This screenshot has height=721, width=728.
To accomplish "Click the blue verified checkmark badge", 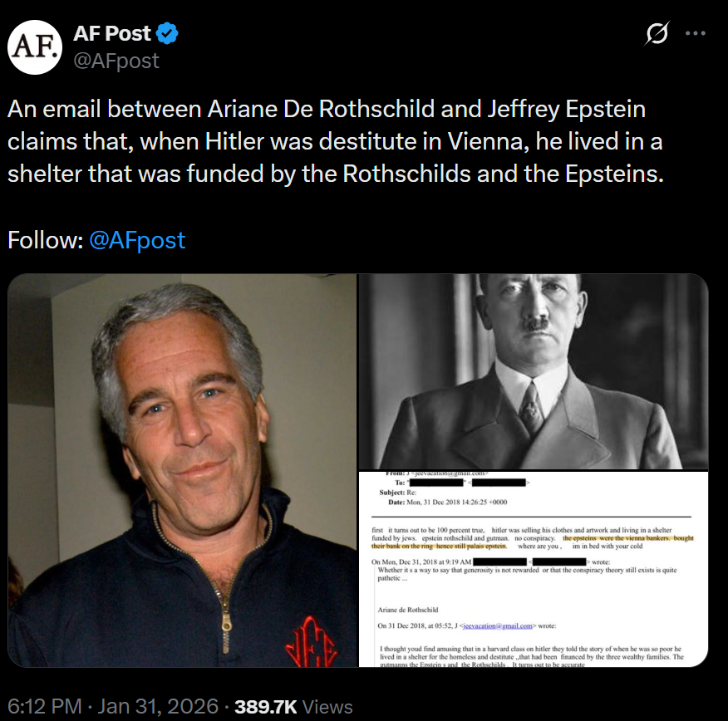I will point(168,34).
